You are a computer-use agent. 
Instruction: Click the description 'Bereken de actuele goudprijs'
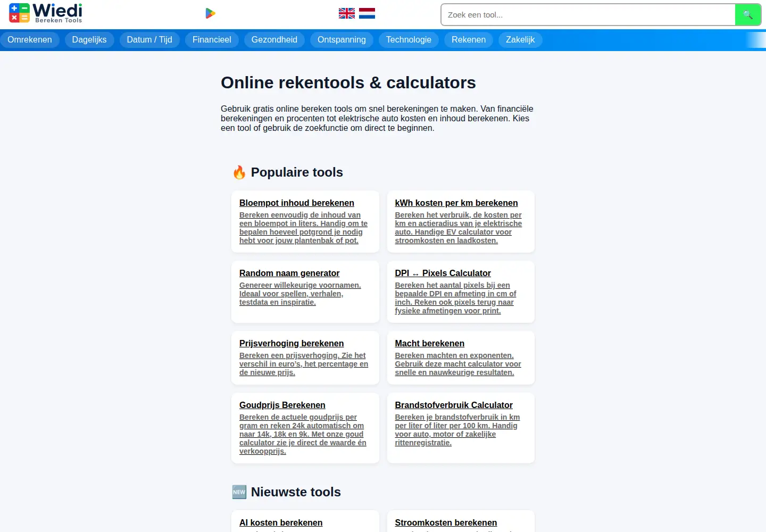click(x=303, y=434)
